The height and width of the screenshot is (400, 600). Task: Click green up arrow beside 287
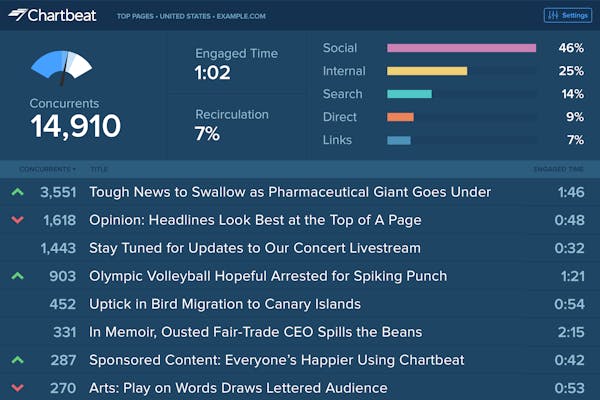coord(17,360)
